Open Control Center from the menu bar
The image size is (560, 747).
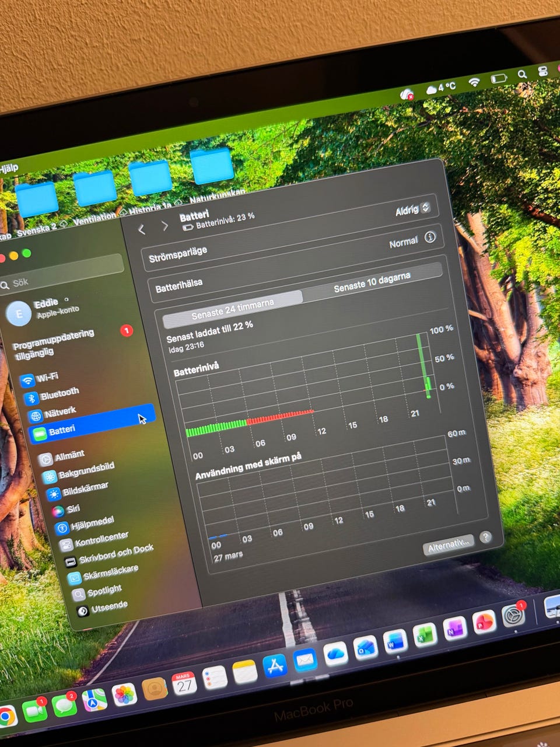543,71
